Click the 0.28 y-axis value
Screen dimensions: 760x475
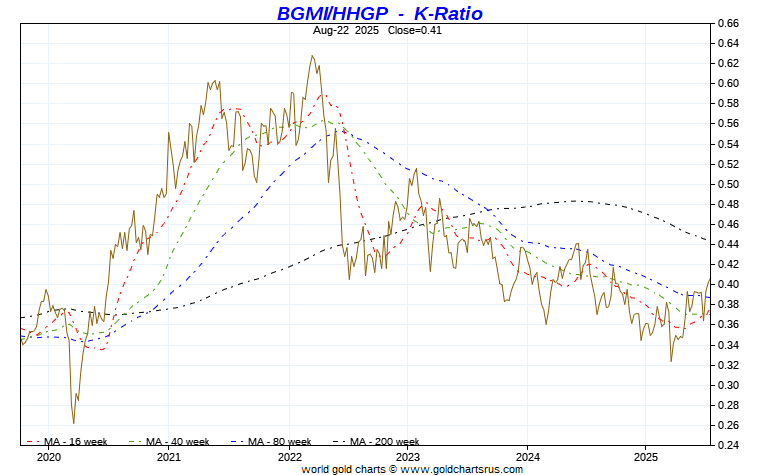[x=728, y=406]
